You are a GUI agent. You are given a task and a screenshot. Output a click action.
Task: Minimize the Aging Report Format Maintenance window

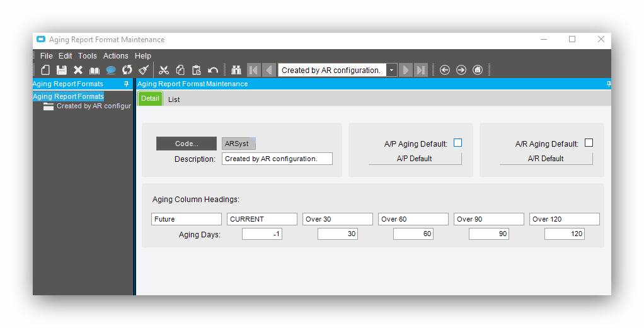[544, 40]
